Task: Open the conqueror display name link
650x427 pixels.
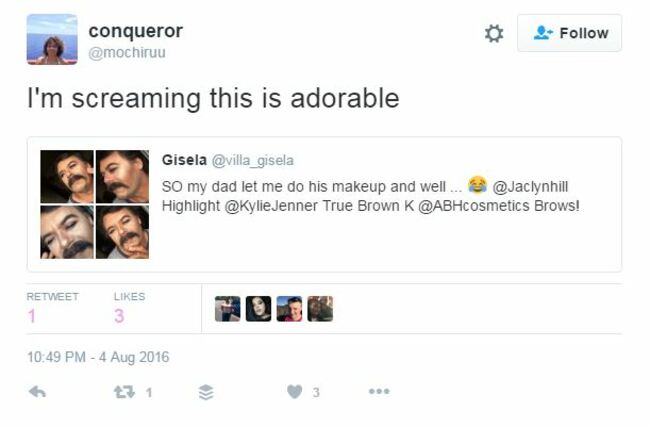Action: click(x=136, y=31)
